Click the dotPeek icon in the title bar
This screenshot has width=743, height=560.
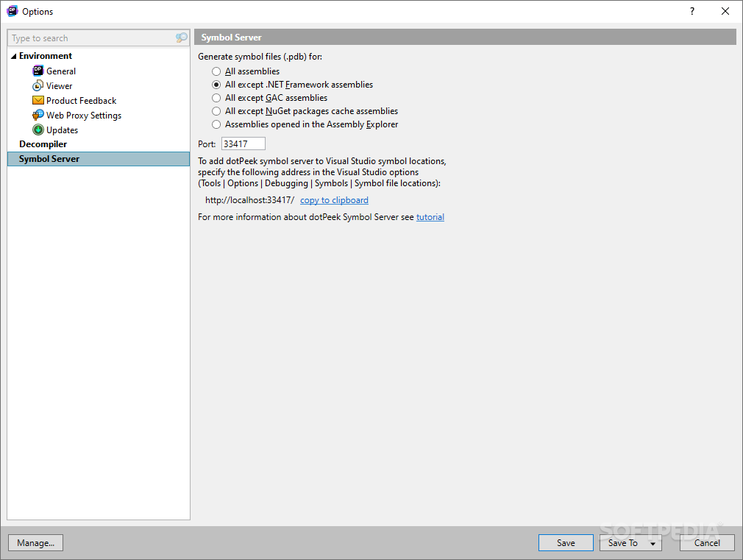[13, 11]
